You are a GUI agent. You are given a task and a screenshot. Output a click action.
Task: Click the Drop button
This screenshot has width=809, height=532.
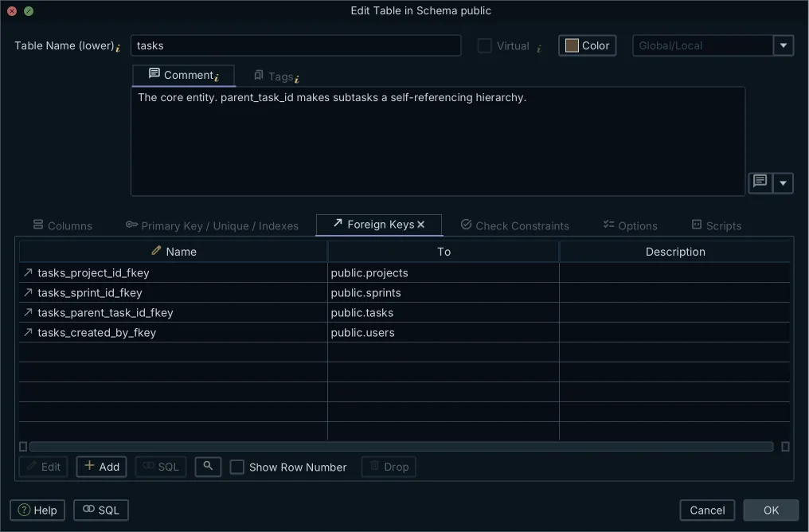point(389,467)
